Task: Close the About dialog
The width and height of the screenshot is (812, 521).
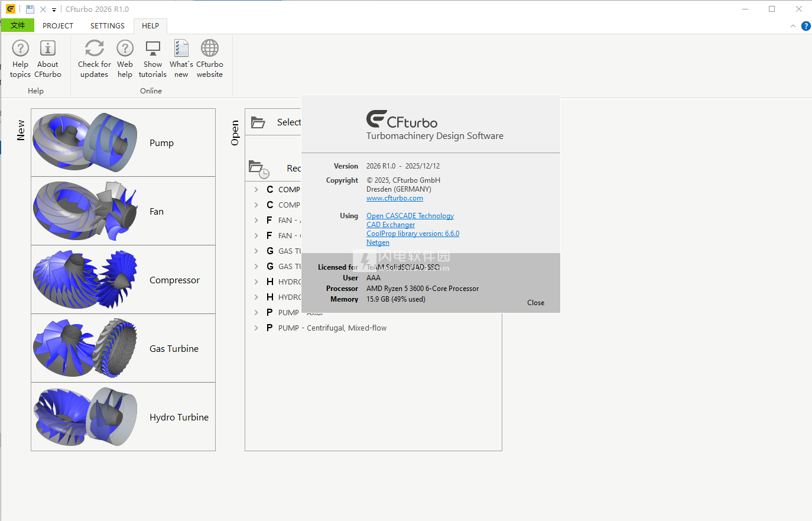Action: [535, 302]
